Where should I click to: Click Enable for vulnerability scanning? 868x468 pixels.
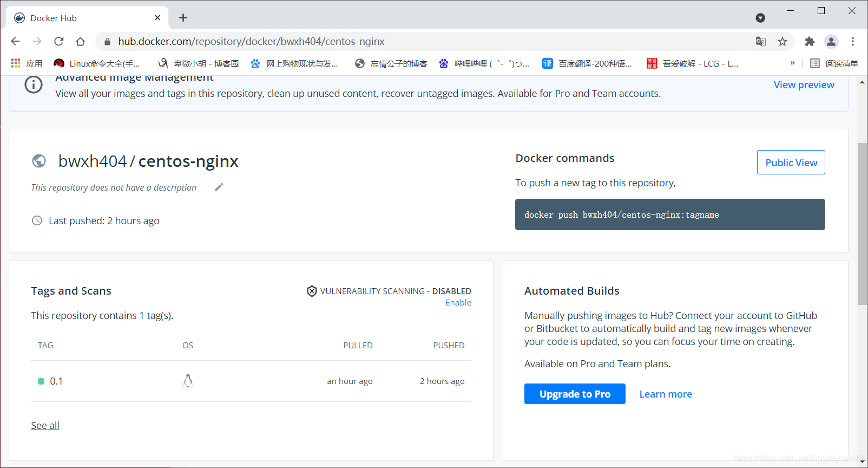pyautogui.click(x=458, y=303)
